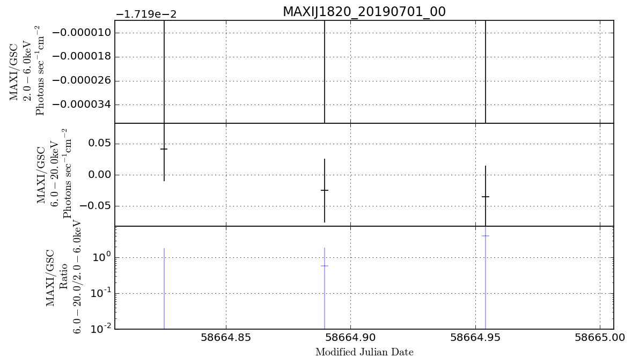Viewport: 632px width, 364px height.
Task: Click the MAXI/GSC Ratio y-axis label
Action: click(63, 278)
